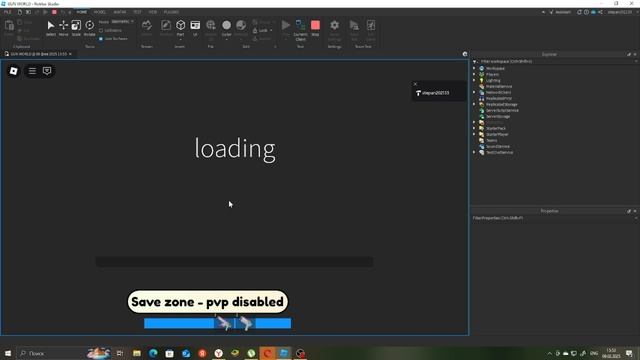
Task: Open File Explorer from taskbar
Action: [x=137, y=353]
